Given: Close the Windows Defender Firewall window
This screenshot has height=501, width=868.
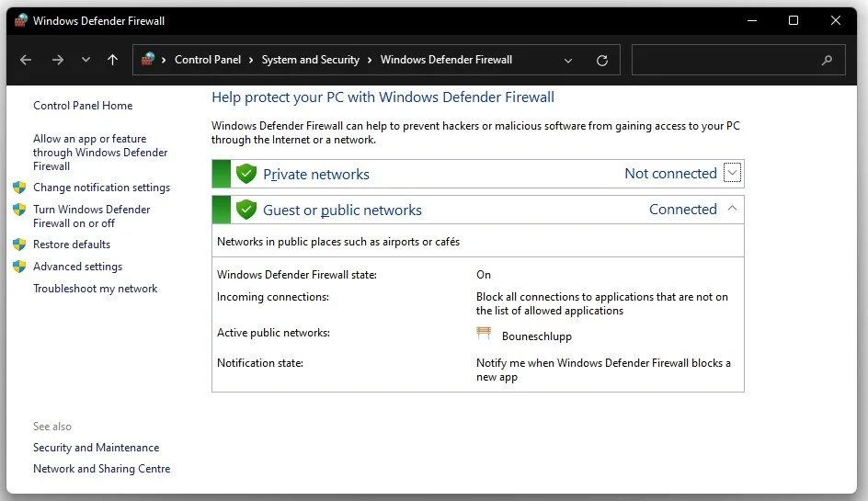Looking at the screenshot, I should coord(835,20).
